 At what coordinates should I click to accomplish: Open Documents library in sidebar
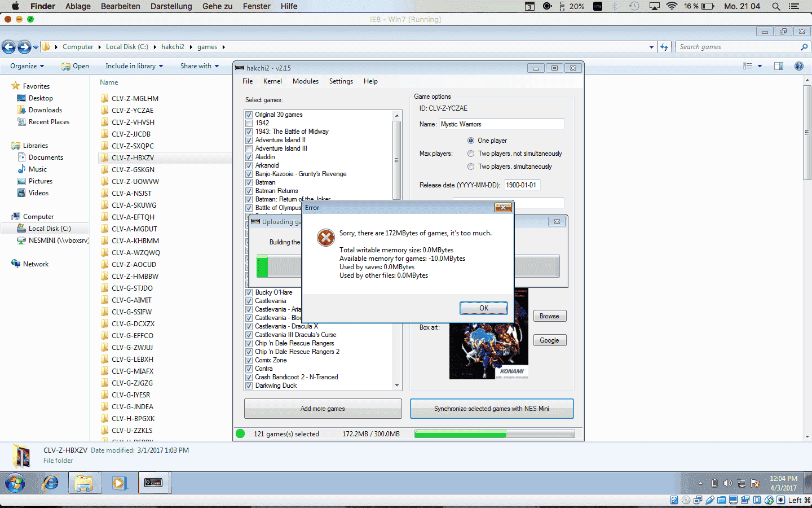(46, 157)
